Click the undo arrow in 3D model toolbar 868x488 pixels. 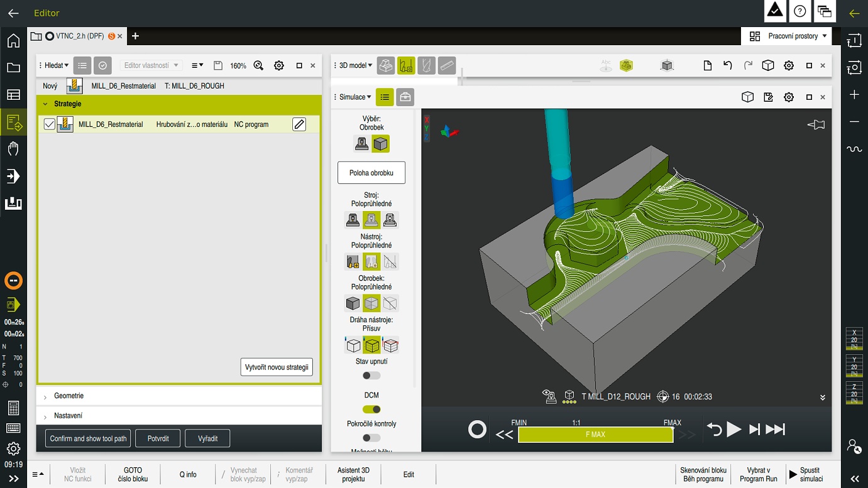727,65
